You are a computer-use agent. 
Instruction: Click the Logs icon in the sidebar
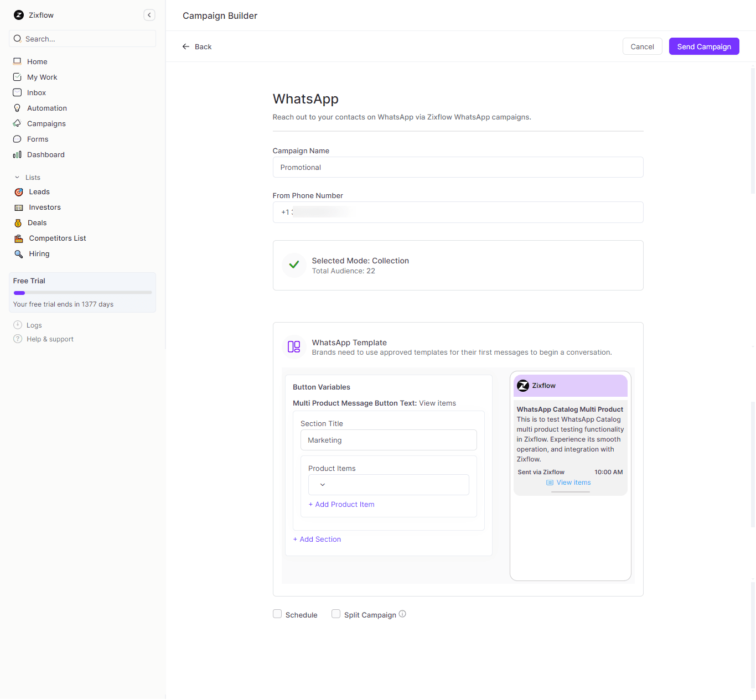point(17,325)
